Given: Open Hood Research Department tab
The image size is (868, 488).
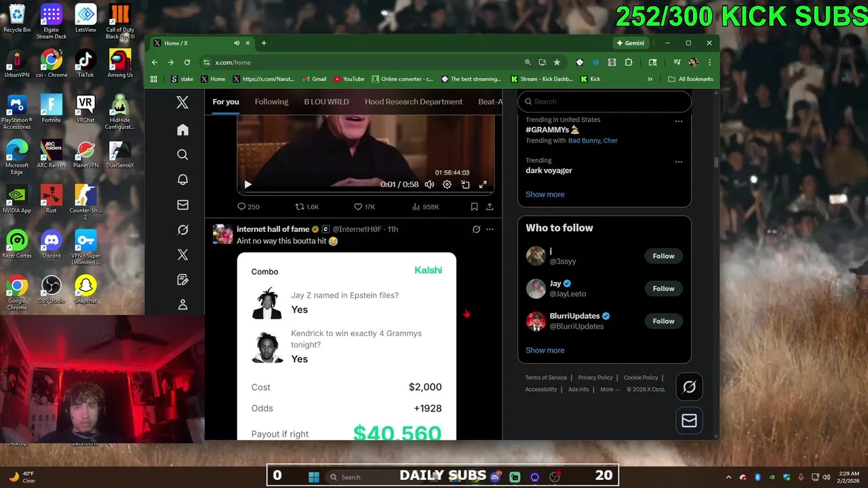Looking at the screenshot, I should coord(414,102).
